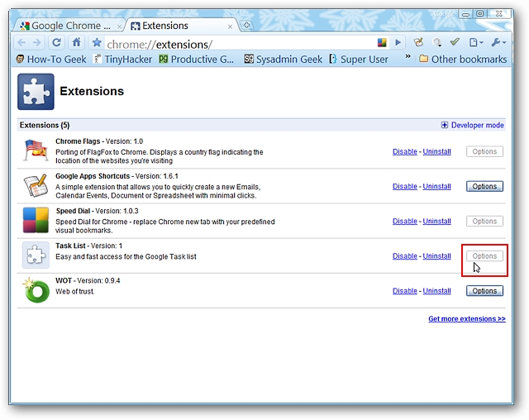Minimize the Chrome window
This screenshot has height=420, width=529.
click(466, 14)
